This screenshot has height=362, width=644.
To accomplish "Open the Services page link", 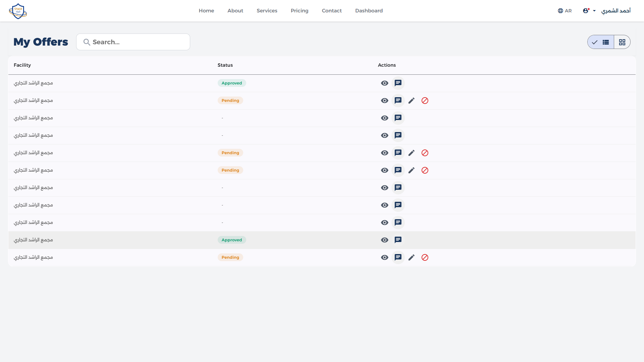I will pyautogui.click(x=267, y=10).
